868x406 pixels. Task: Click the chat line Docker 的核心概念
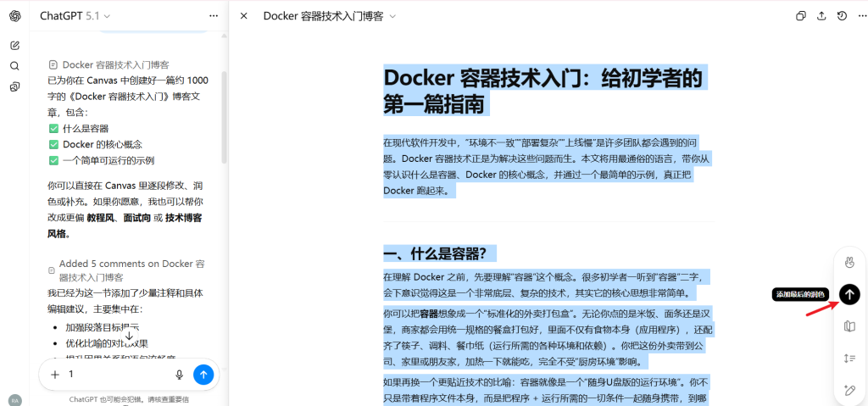[x=103, y=145]
